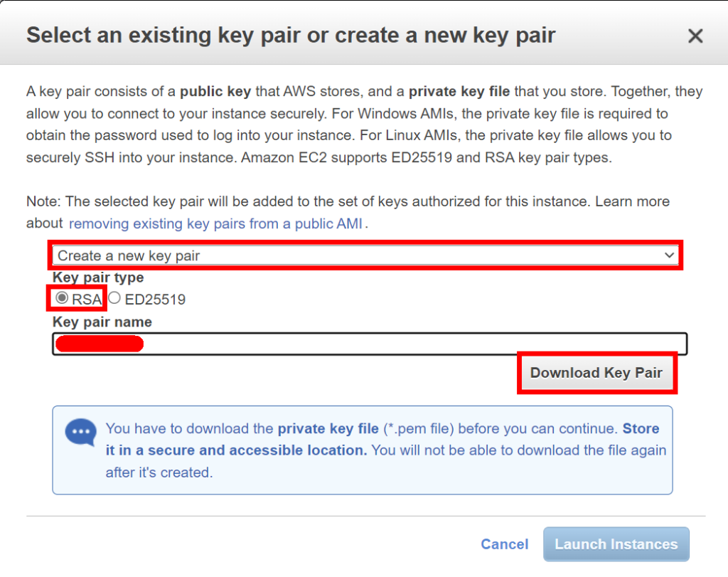Cancel the key pair dialog
Viewport: 728px width, 577px height.
[504, 544]
